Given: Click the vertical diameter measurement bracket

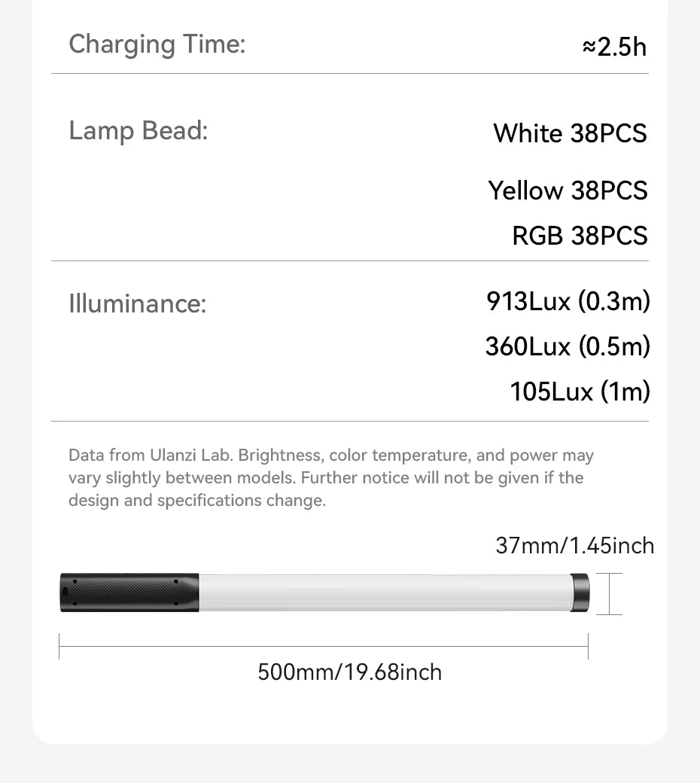Looking at the screenshot, I should (609, 594).
